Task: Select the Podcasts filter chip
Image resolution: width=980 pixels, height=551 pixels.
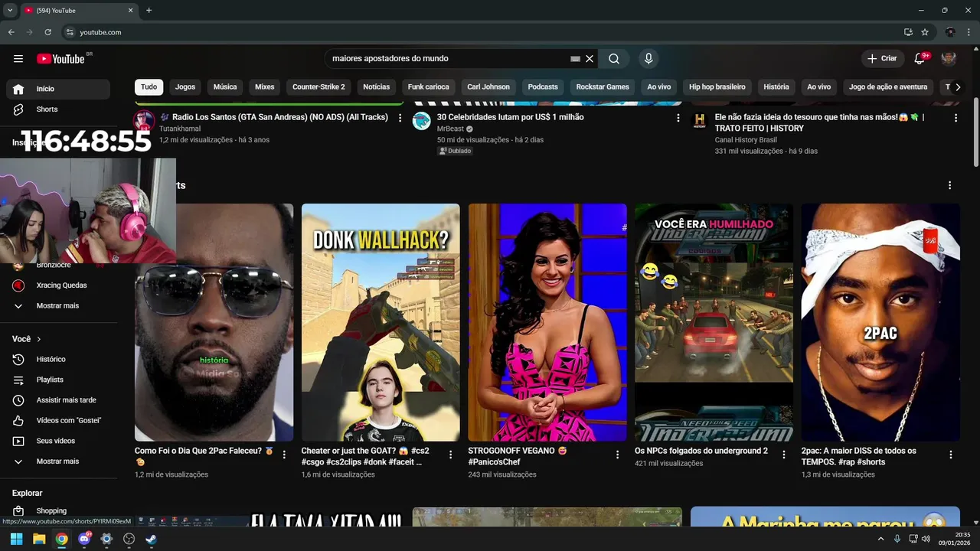Action: point(543,86)
